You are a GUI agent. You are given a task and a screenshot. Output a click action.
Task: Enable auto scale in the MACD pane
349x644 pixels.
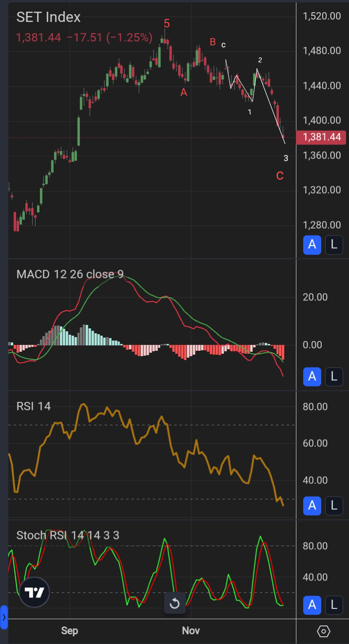pos(312,377)
